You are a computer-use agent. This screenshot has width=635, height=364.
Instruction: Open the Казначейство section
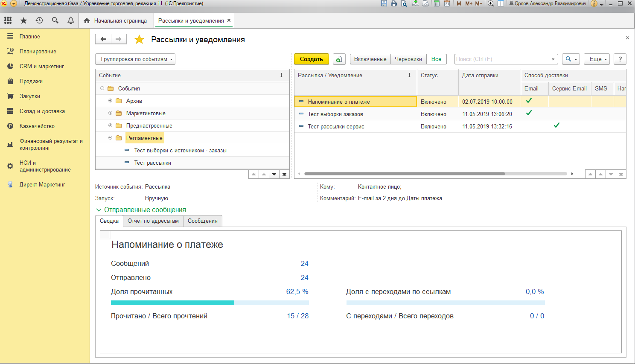point(37,126)
